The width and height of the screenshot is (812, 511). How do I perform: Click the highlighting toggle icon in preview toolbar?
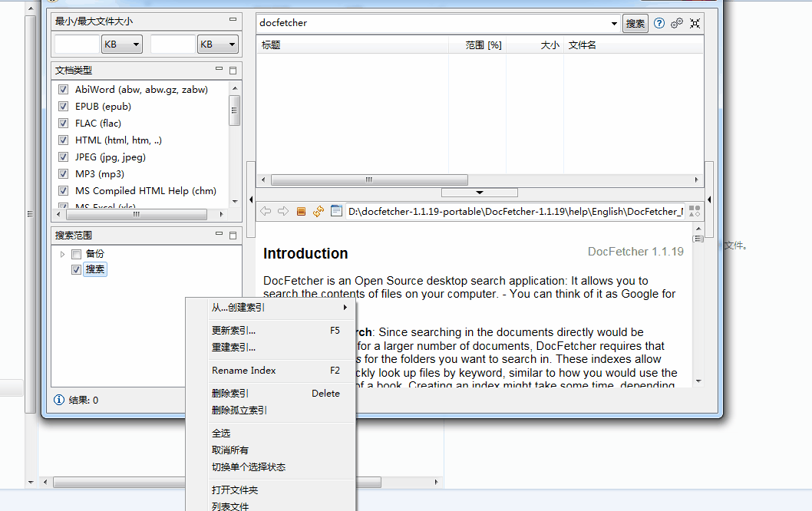pos(301,210)
